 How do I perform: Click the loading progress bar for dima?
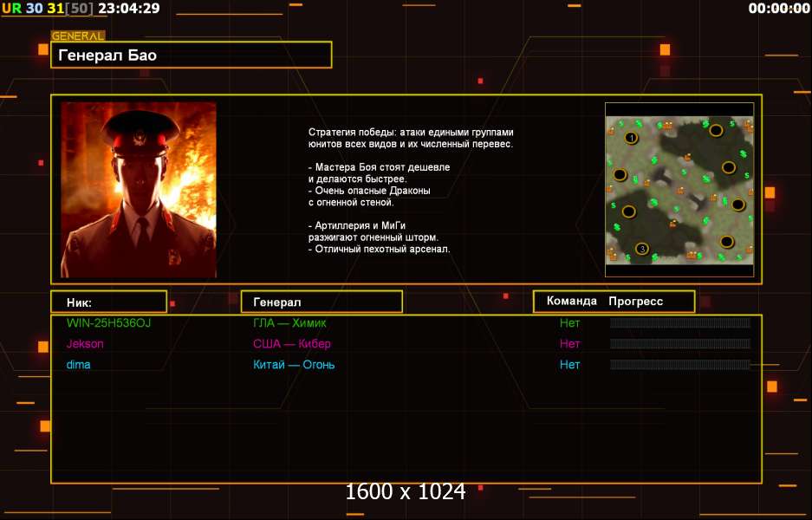coord(680,365)
